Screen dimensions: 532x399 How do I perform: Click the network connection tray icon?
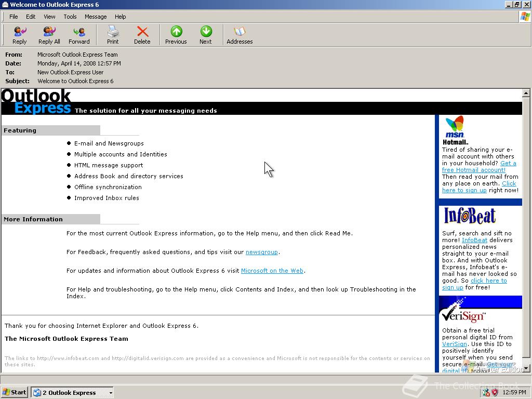[486, 393]
